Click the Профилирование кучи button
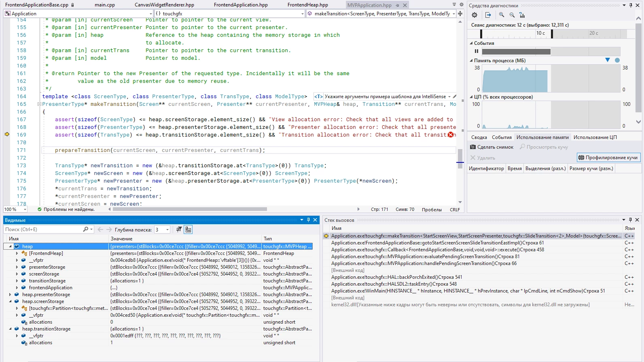 tap(608, 158)
